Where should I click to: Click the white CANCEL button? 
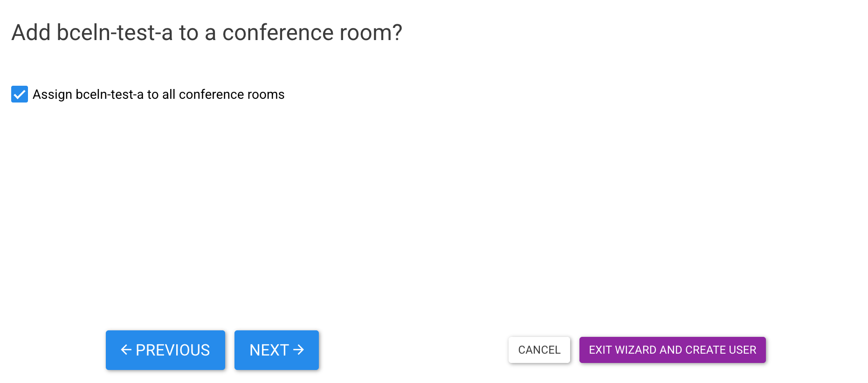(x=539, y=350)
